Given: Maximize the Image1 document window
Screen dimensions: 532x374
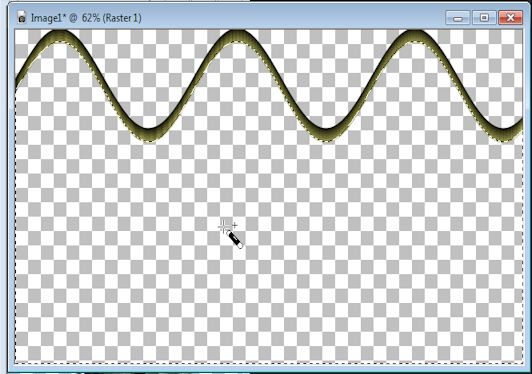Looking at the screenshot, I should point(484,18).
